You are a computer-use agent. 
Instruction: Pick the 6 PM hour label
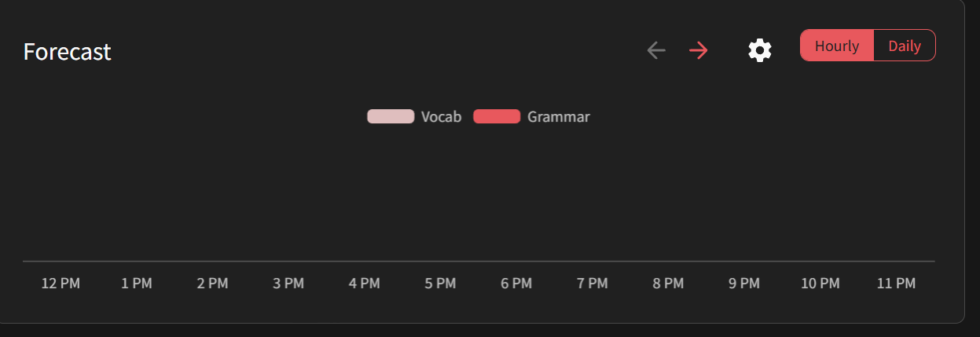(x=516, y=284)
